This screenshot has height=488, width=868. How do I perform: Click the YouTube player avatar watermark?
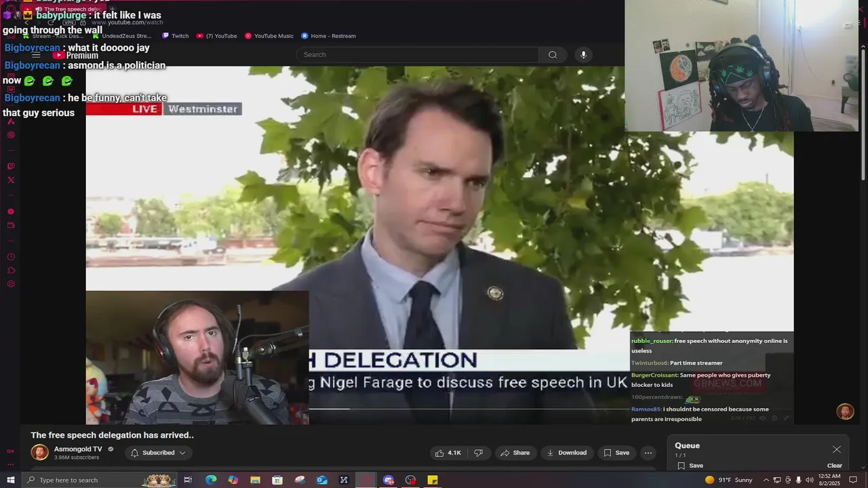[845, 411]
